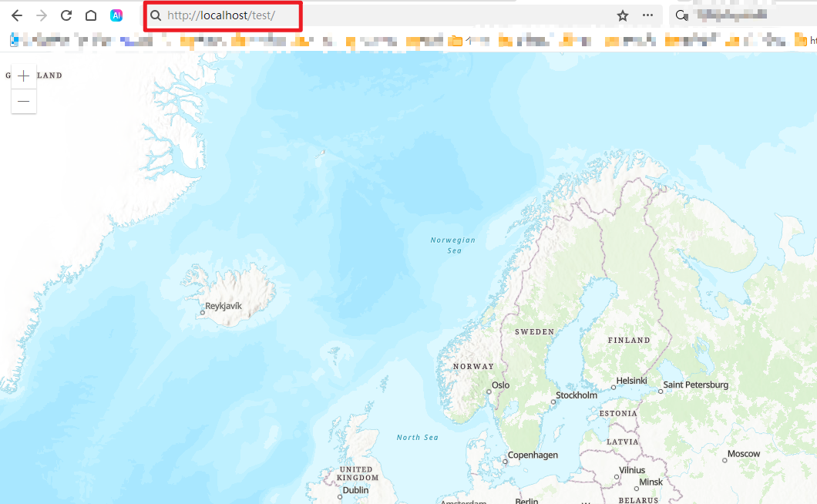
Task: Click the Minsk city label
Action: tap(651, 482)
